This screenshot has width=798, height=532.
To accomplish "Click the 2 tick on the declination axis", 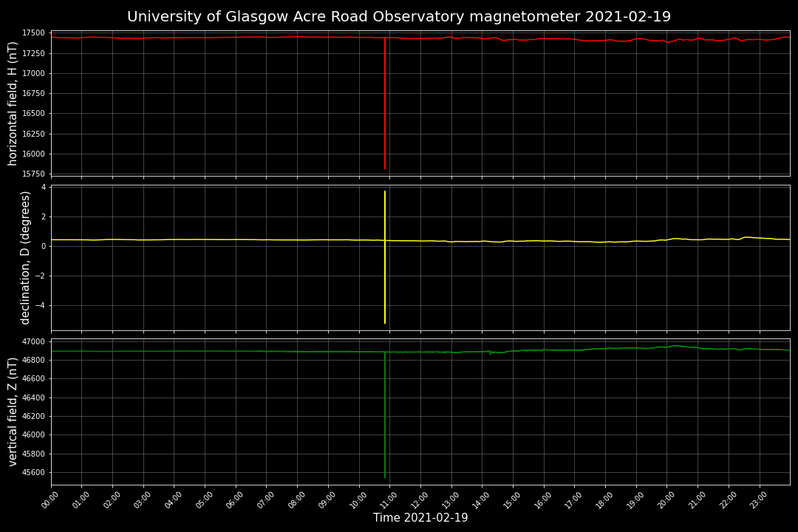I will [44, 217].
